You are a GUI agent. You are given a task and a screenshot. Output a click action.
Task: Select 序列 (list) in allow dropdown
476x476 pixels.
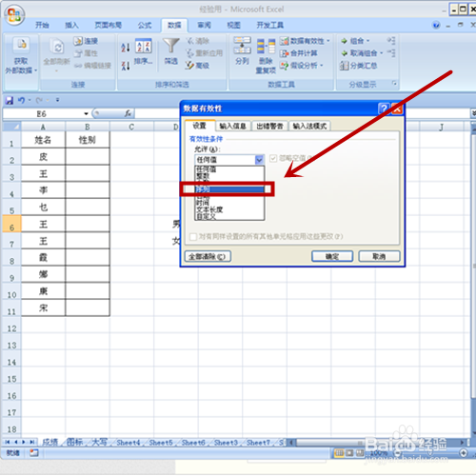click(x=229, y=189)
